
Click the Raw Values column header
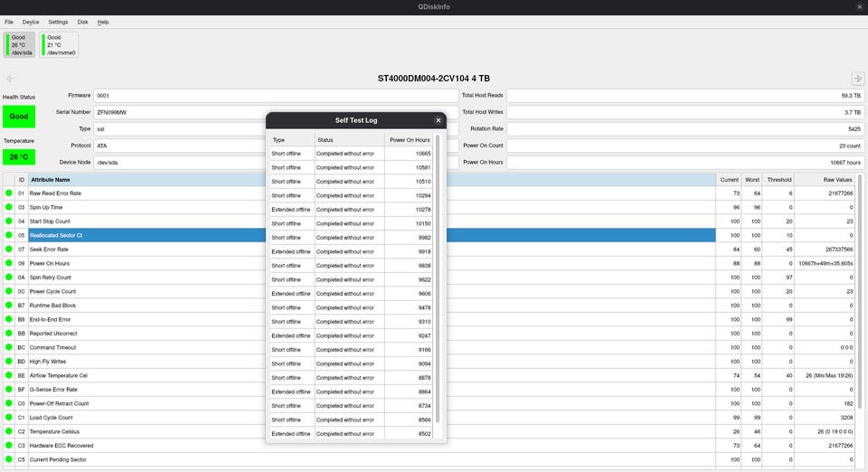[826, 180]
